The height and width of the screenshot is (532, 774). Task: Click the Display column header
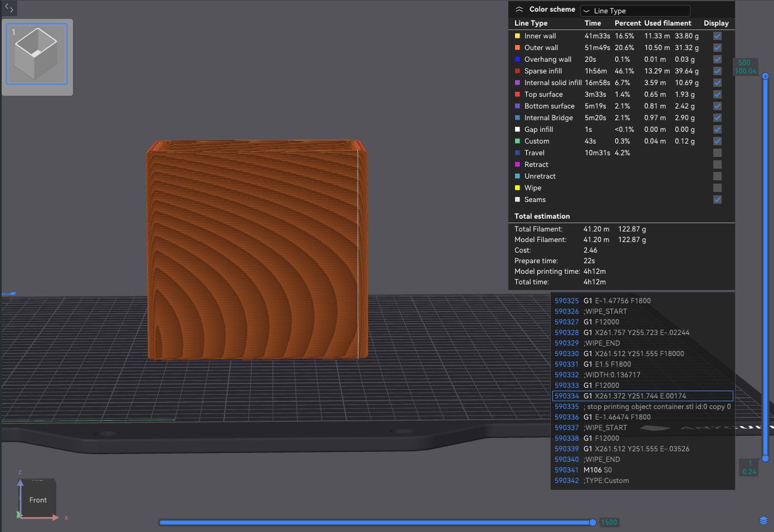[716, 23]
